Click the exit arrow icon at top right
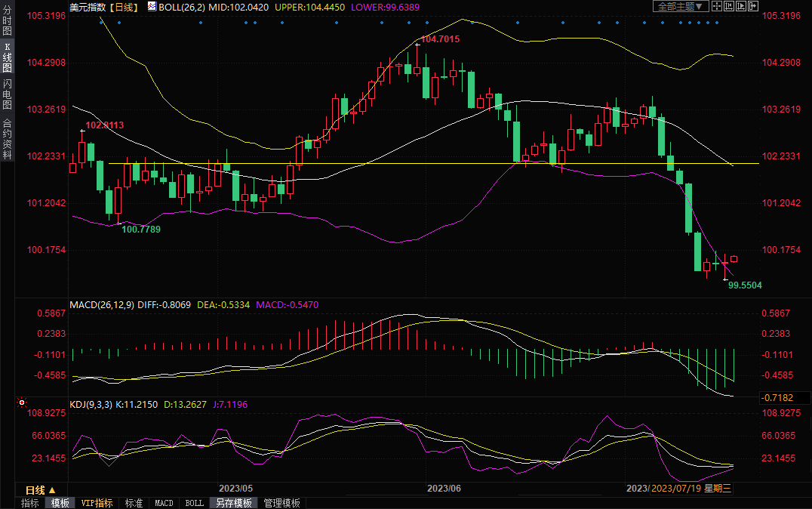812x509 pixels. (x=752, y=6)
